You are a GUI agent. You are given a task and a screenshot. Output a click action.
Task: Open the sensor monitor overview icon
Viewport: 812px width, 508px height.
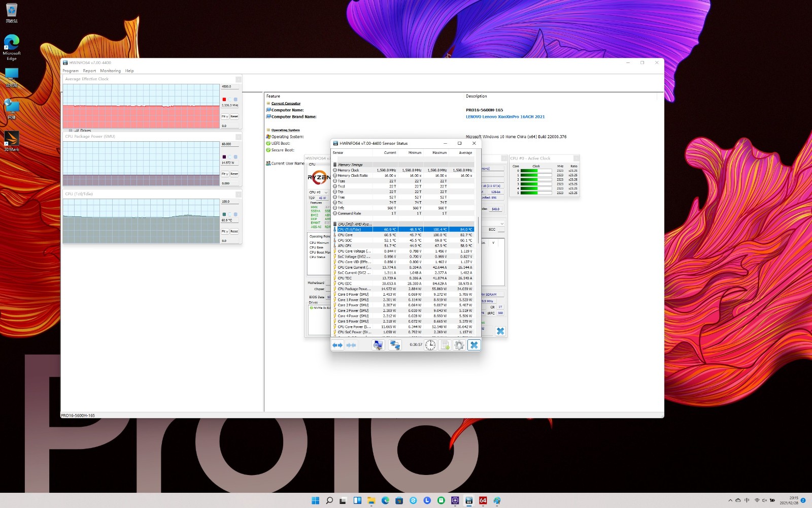378,345
